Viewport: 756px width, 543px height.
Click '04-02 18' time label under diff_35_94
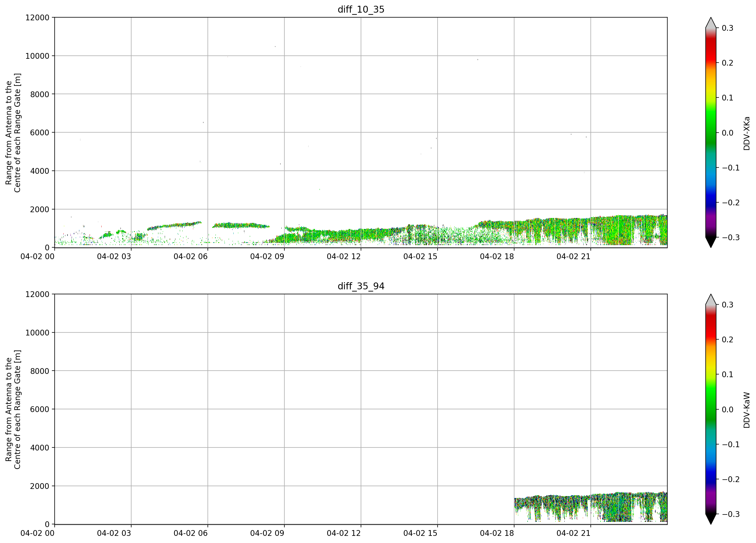click(x=497, y=533)
